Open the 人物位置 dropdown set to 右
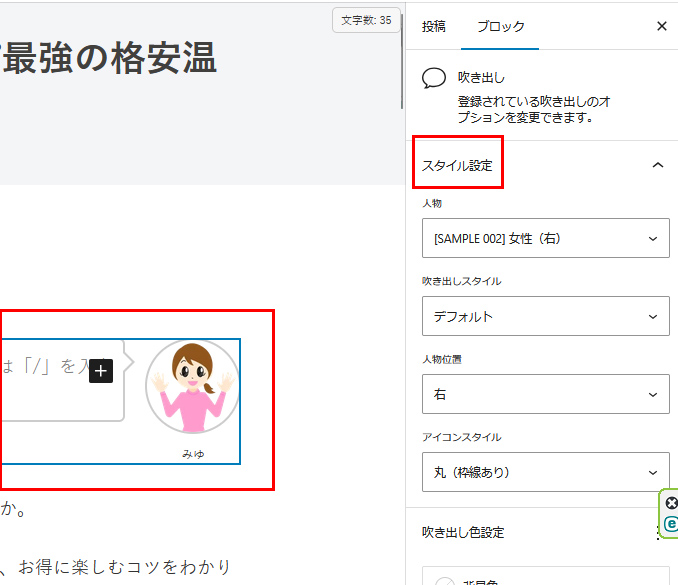This screenshot has width=678, height=585. click(x=545, y=395)
